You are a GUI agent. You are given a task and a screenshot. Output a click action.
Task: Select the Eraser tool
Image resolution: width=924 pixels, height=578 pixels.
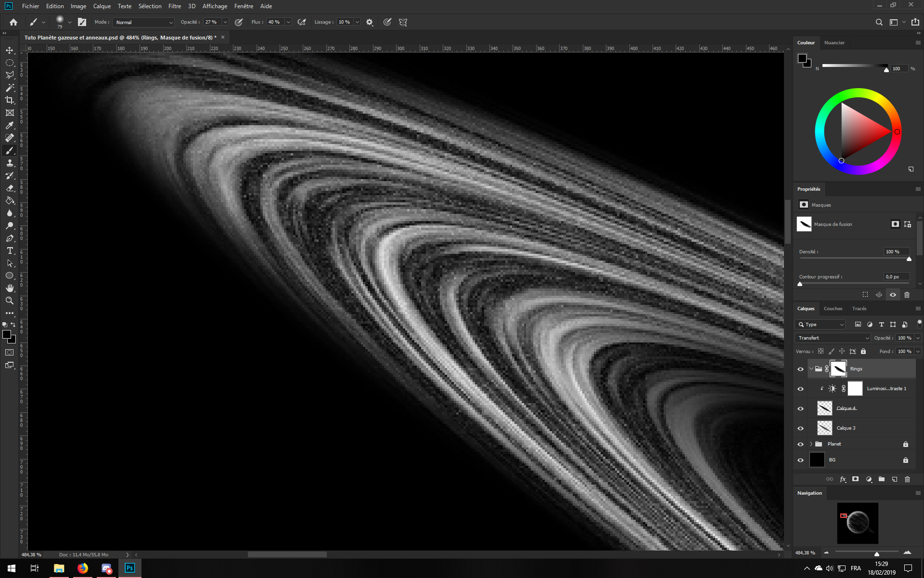tap(10, 188)
